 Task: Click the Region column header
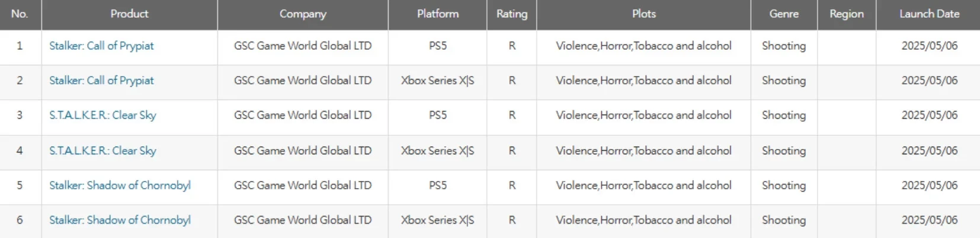(846, 14)
